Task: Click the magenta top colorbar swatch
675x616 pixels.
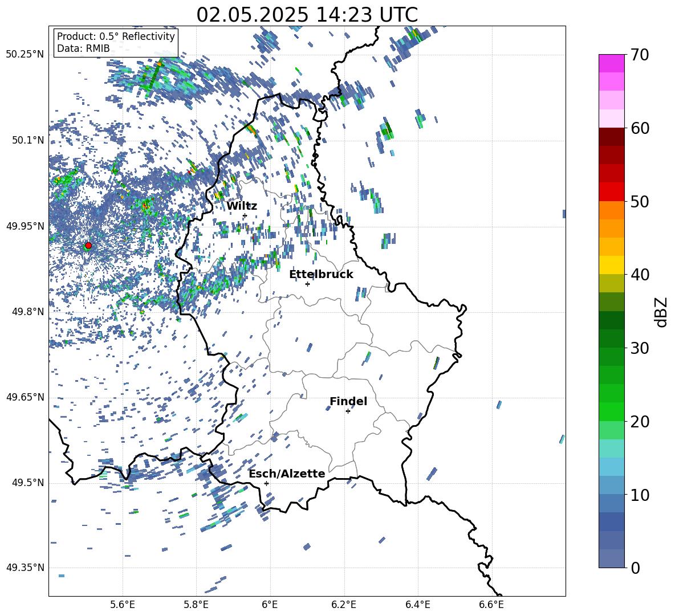Action: coord(611,63)
